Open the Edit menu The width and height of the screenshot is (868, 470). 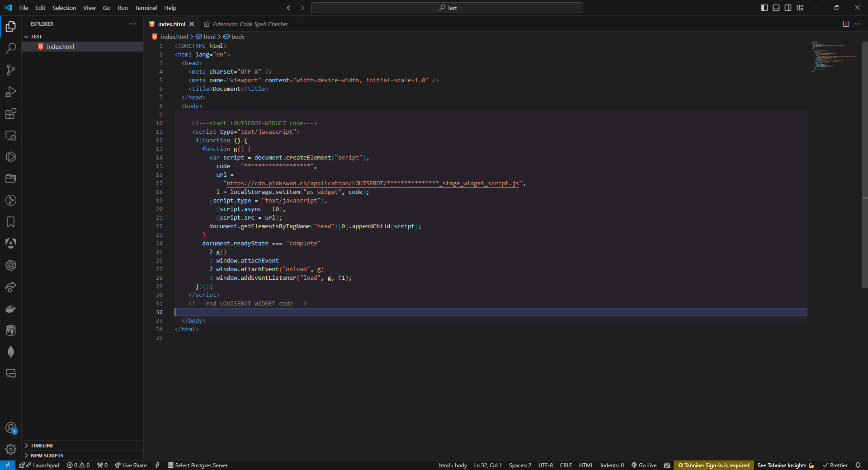point(40,8)
